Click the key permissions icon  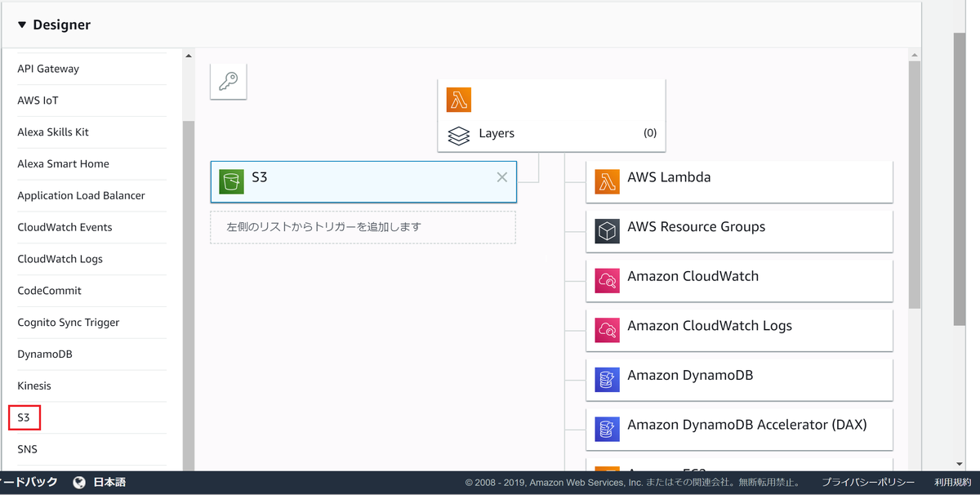[x=229, y=82]
